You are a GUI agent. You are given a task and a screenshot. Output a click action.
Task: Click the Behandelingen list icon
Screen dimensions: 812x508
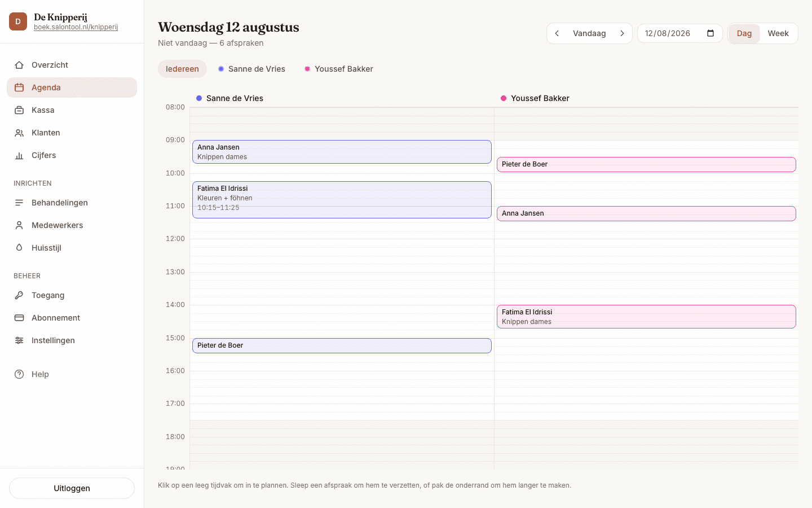click(x=19, y=203)
